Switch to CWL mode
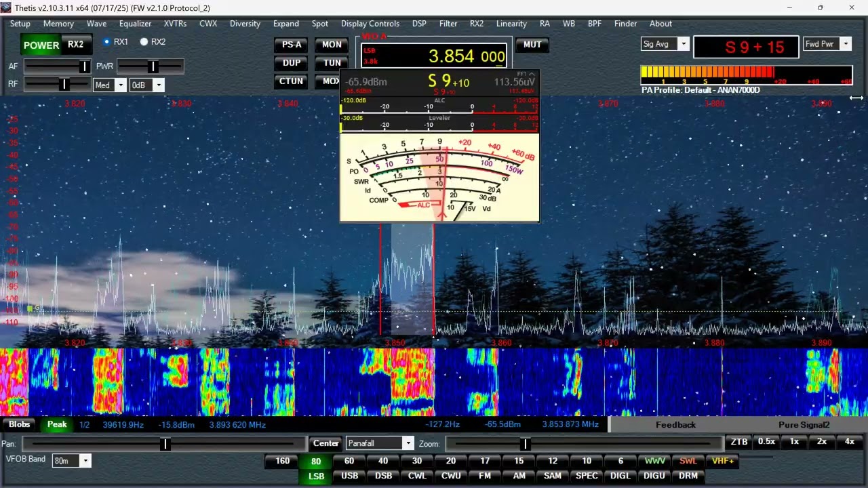This screenshot has height=488, width=868. 417,476
